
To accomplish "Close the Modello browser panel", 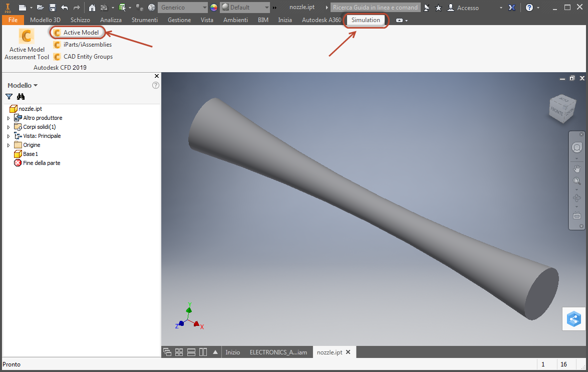I will (157, 76).
